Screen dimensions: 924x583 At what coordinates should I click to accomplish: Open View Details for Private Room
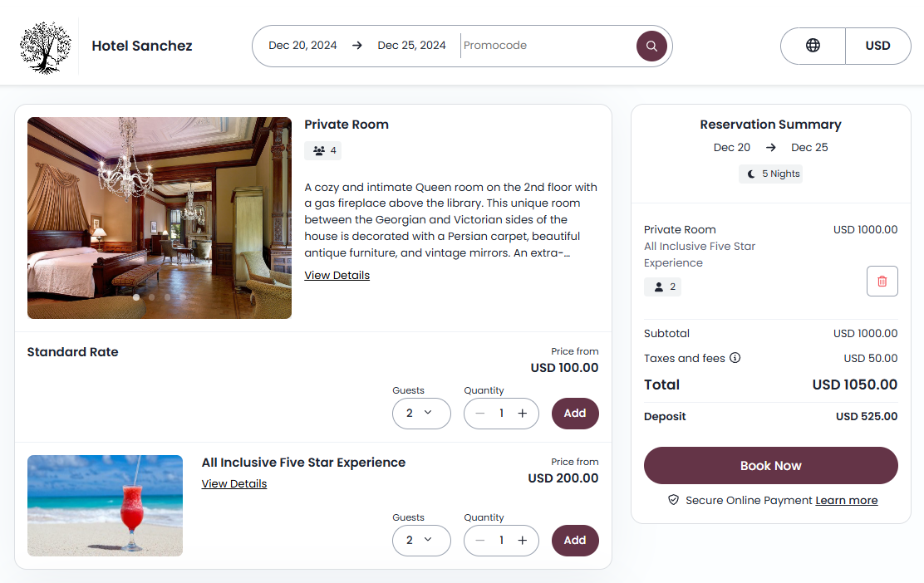[x=337, y=276]
